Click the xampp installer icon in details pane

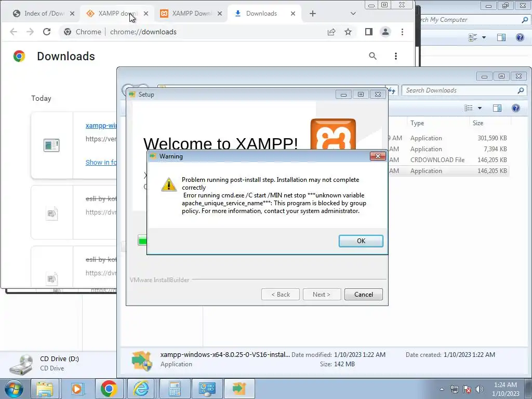click(x=141, y=361)
